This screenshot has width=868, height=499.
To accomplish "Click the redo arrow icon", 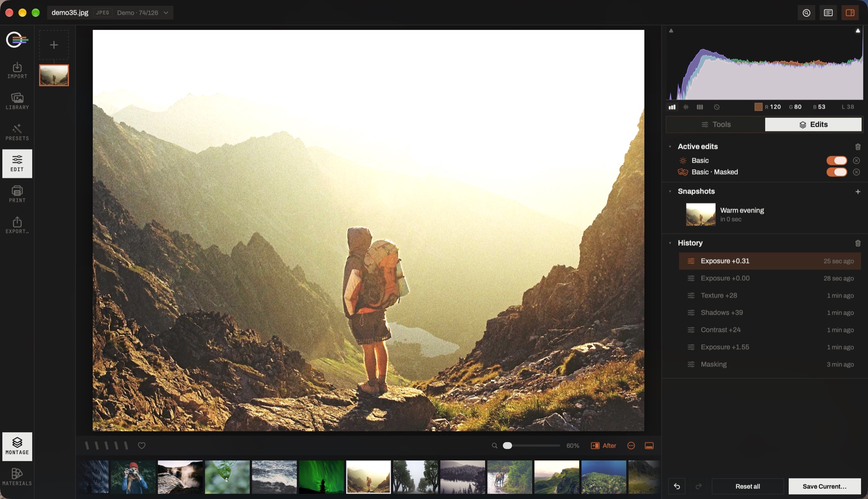I will [x=698, y=486].
